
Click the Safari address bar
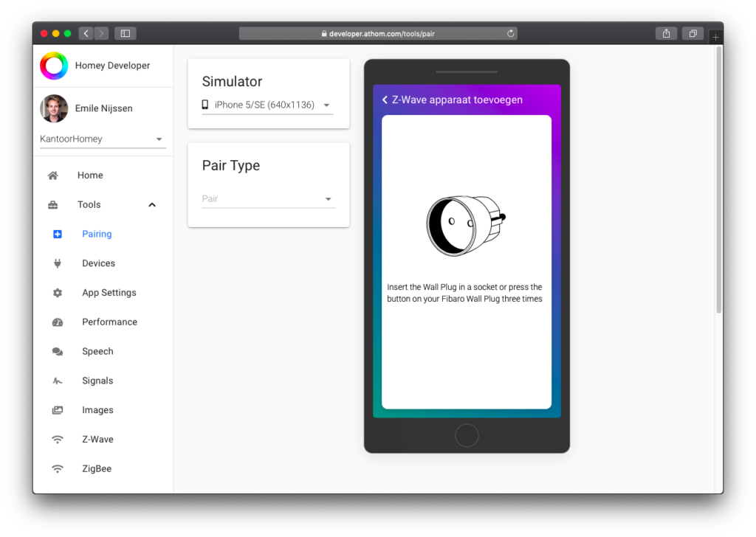pos(377,34)
